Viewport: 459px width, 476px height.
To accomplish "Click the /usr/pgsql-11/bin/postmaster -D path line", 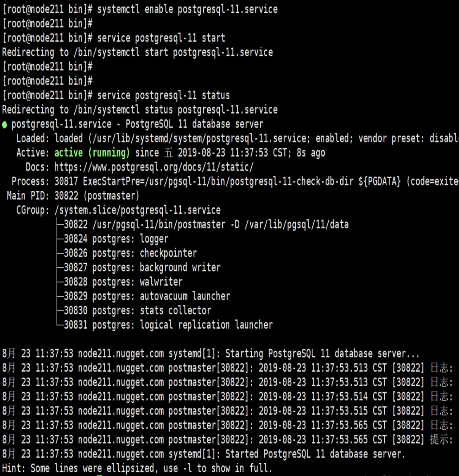I will point(206,225).
